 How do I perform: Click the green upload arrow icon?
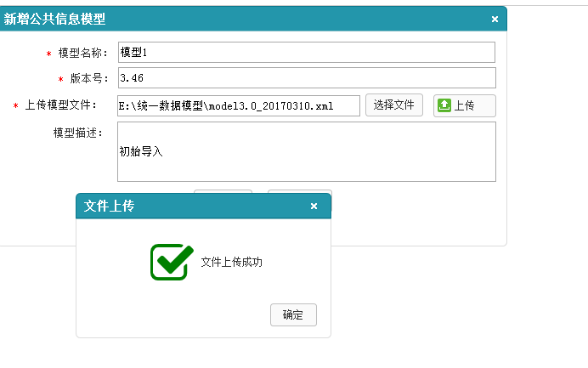click(x=444, y=105)
